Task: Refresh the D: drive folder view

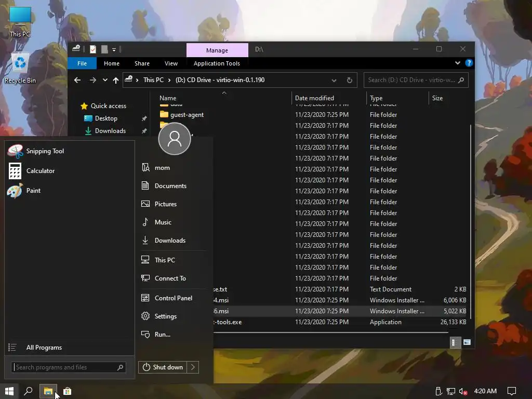Action: pos(350,80)
